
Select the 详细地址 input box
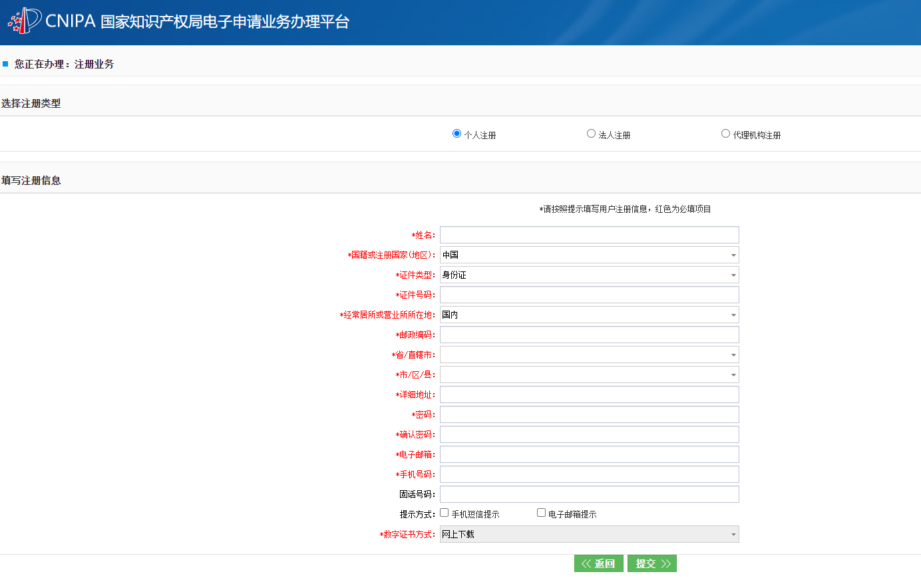tap(589, 394)
